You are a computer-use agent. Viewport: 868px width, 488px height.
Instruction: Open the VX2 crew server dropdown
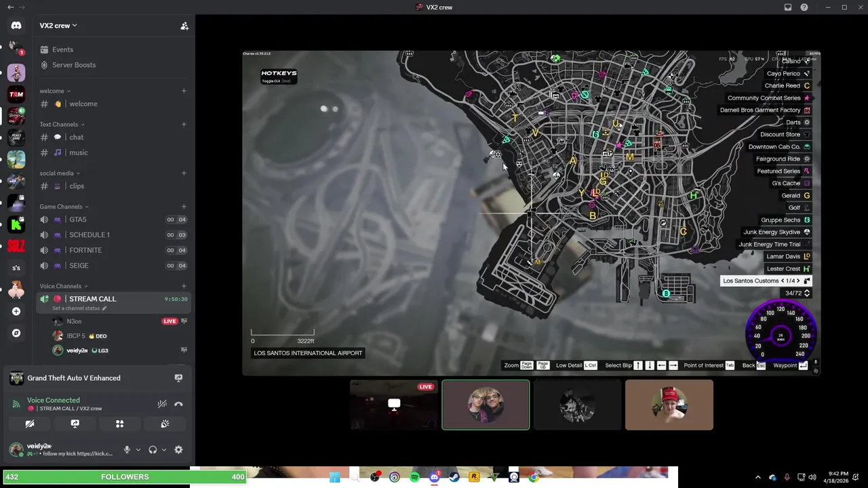click(x=58, y=26)
